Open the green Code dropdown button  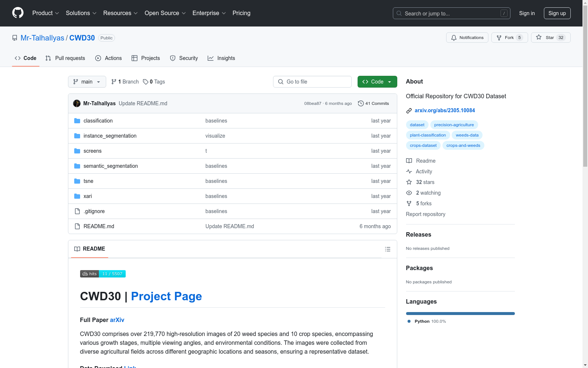point(377,82)
